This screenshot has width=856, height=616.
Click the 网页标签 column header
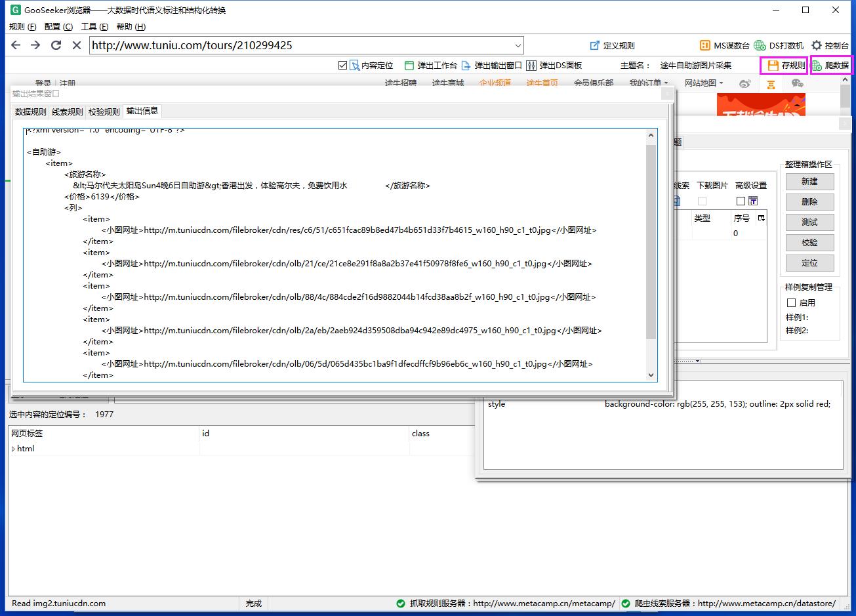click(104, 434)
